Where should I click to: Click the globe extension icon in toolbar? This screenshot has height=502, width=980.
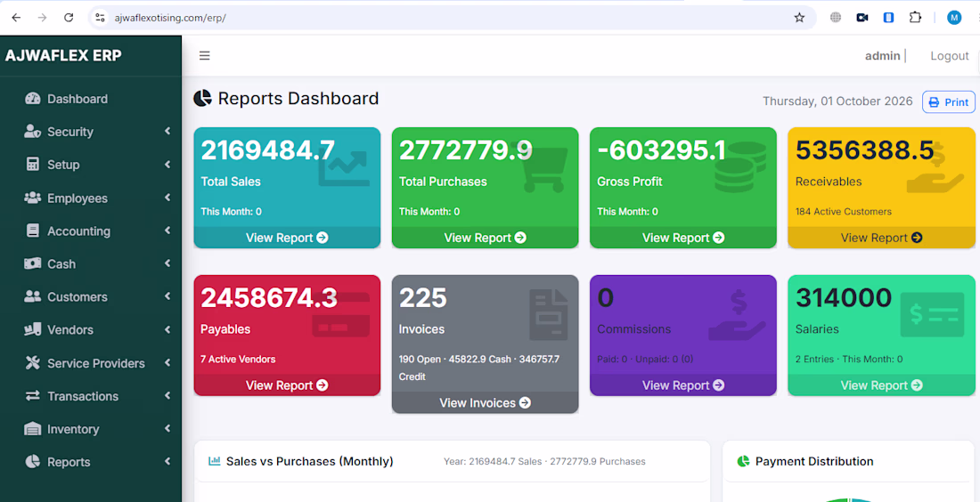click(x=836, y=18)
